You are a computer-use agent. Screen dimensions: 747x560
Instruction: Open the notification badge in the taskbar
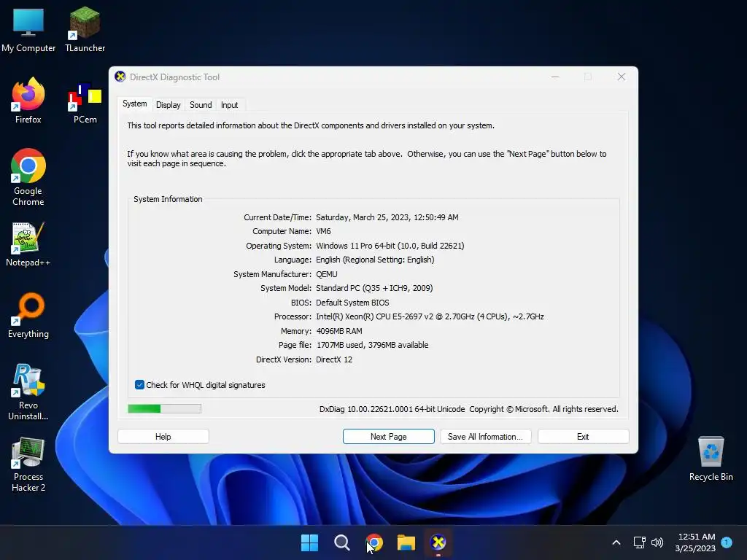(727, 542)
